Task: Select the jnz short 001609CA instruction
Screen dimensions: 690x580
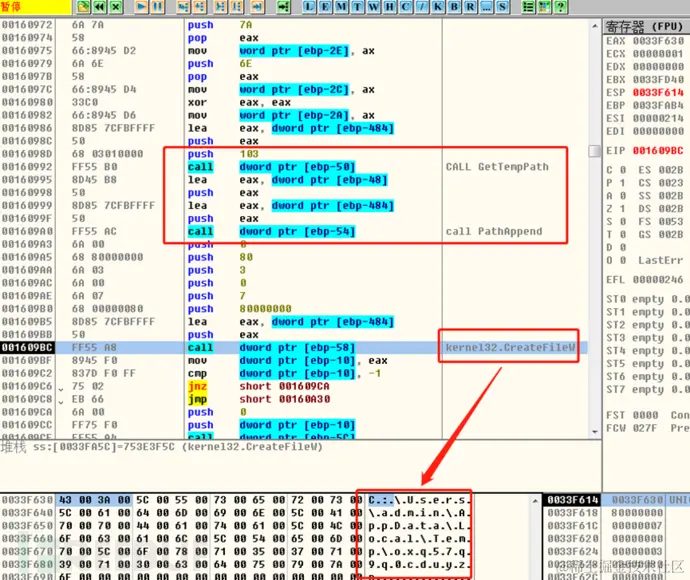Action: pyautogui.click(x=259, y=386)
